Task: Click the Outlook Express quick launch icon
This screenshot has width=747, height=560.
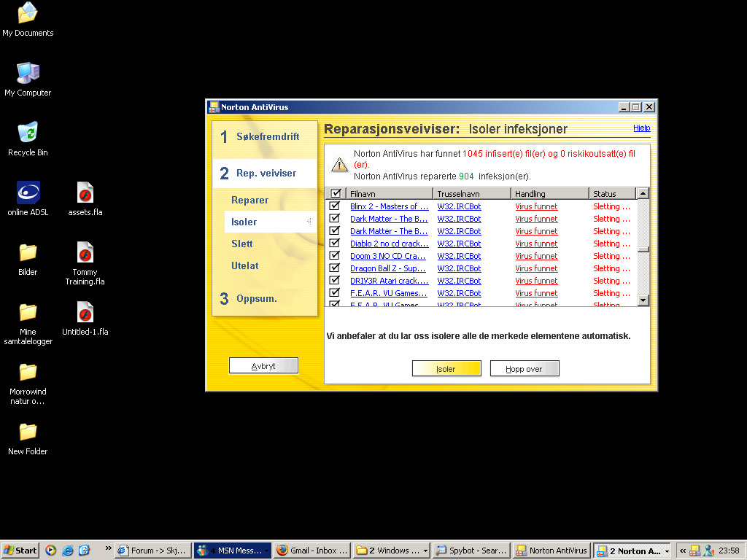Action: click(85, 551)
